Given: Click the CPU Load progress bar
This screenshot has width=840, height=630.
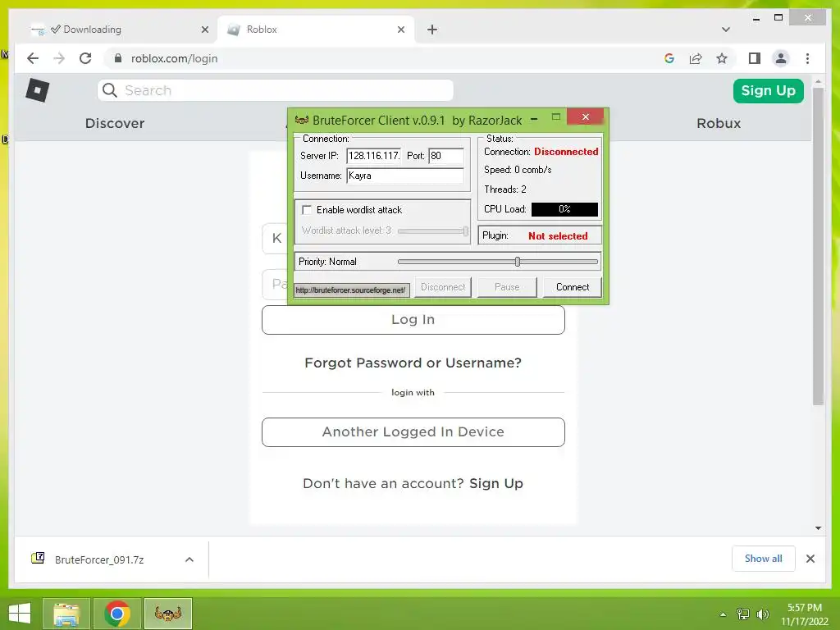Looking at the screenshot, I should (x=564, y=209).
